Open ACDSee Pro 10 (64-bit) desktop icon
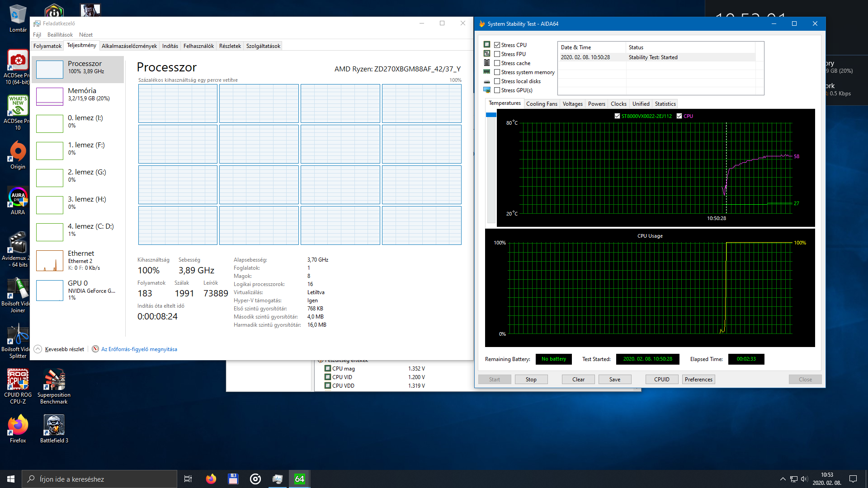The width and height of the screenshot is (868, 488). coord(18,67)
